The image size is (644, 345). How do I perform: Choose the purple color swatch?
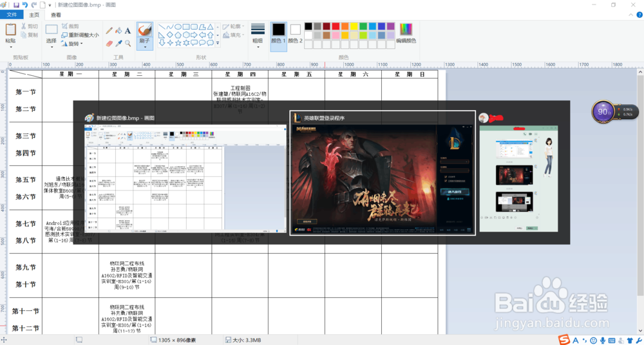click(391, 26)
